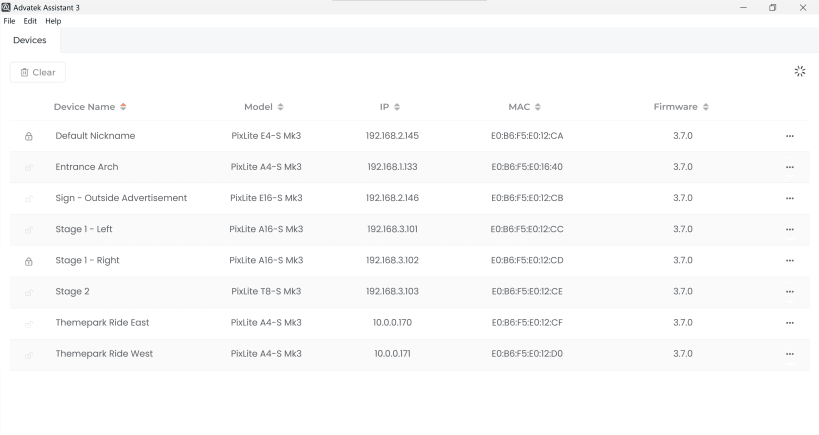Click MAC address E0:B6:F5:E0:12:CA
Screen dimensions: 819x435
point(527,136)
